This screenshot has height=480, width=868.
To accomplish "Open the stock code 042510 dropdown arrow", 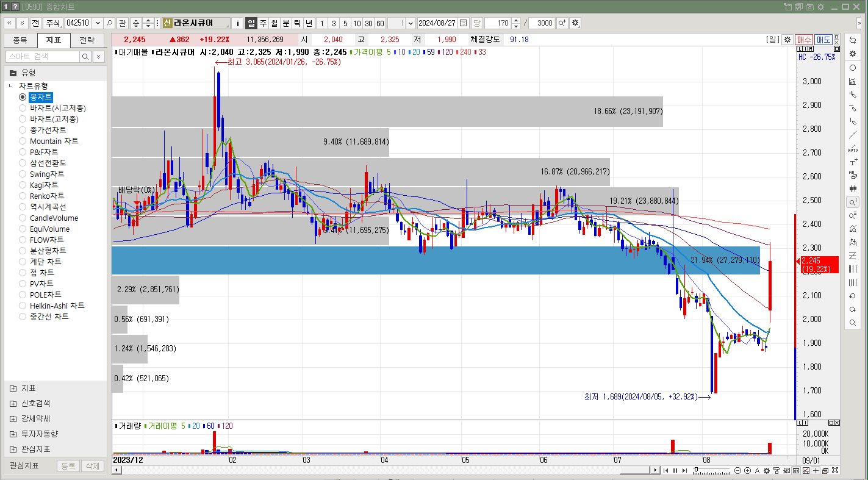I will (x=97, y=23).
